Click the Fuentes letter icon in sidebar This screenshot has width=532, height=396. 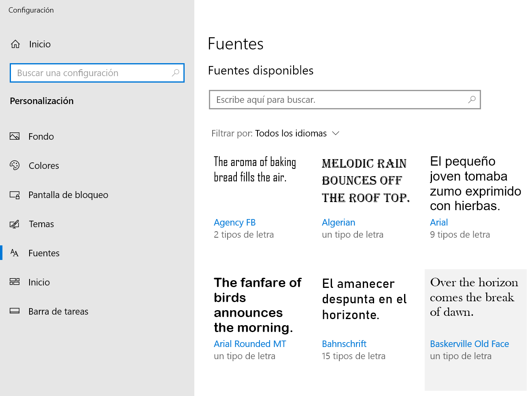click(15, 253)
